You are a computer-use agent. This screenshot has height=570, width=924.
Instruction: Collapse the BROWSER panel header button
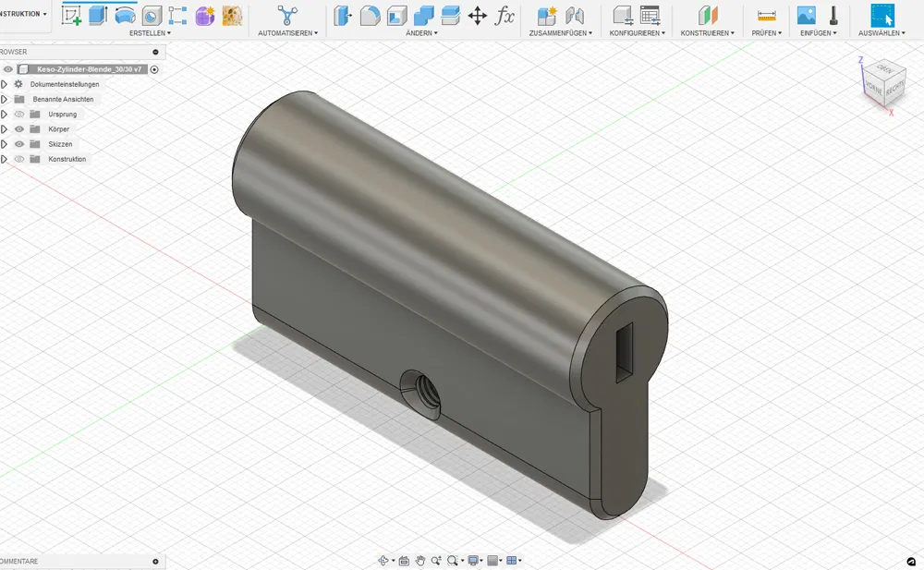pyautogui.click(x=155, y=52)
